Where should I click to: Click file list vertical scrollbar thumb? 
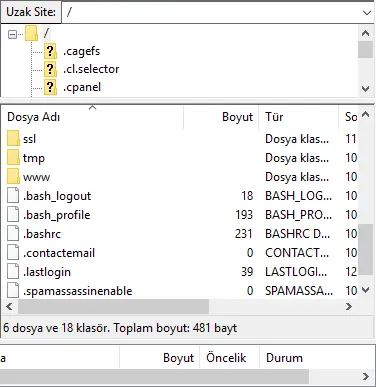coord(366,249)
